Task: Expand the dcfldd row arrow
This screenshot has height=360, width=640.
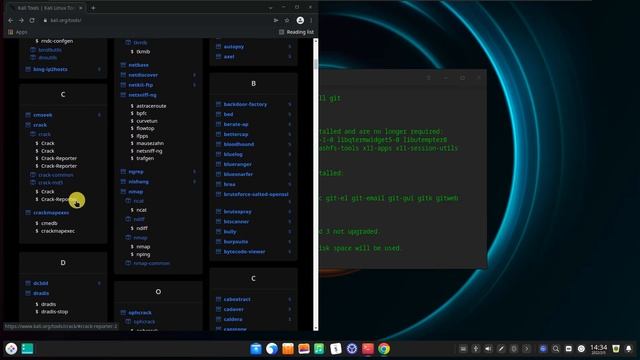Action: pos(99,283)
